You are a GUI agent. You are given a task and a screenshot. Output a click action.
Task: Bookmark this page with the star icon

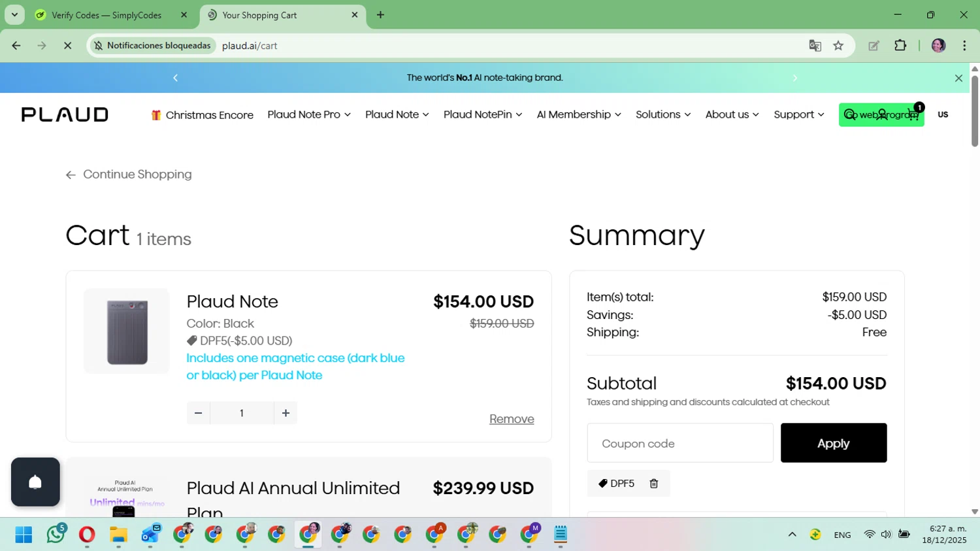(x=838, y=46)
